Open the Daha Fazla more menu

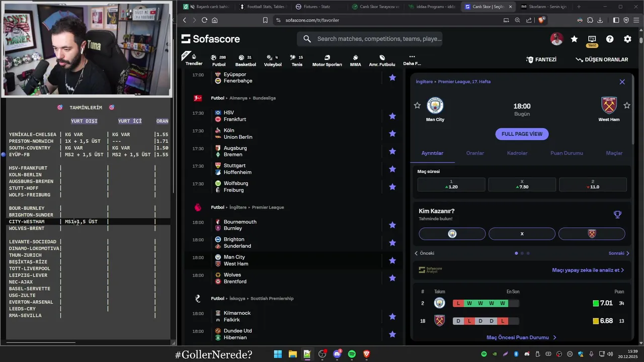pyautogui.click(x=412, y=60)
